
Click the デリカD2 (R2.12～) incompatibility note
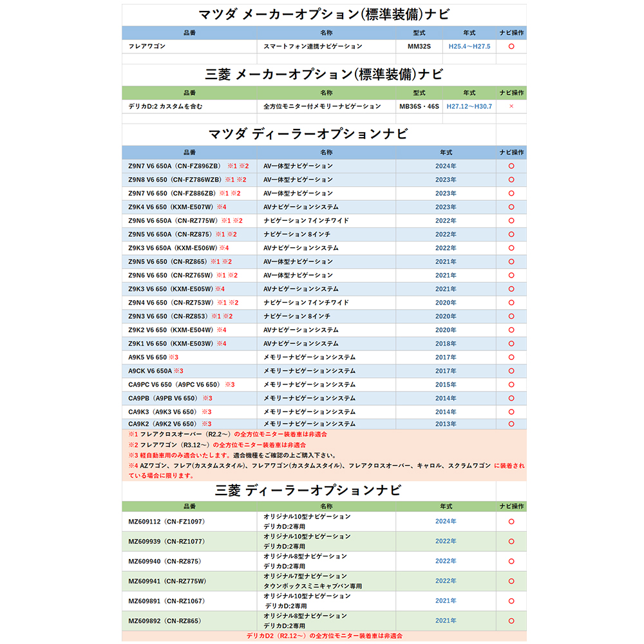coord(322,638)
